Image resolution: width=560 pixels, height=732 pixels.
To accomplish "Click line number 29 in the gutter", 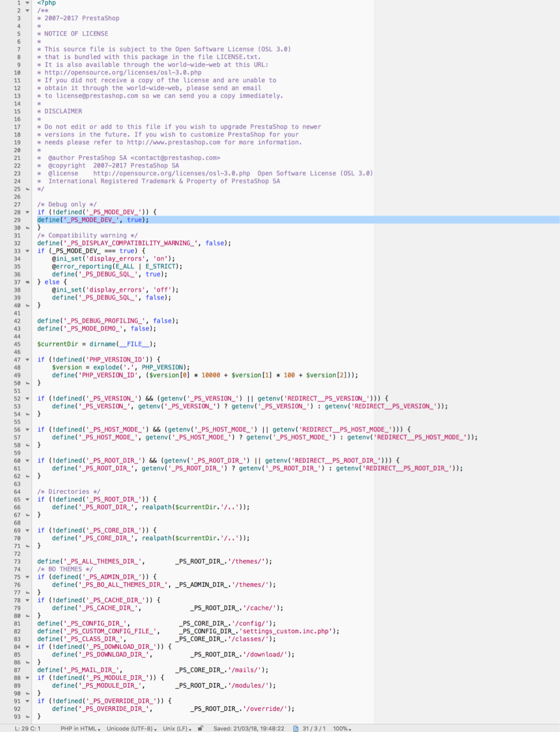I will coord(17,220).
